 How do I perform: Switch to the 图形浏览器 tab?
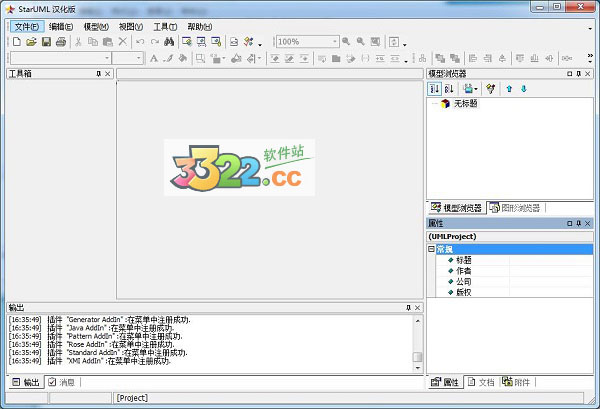(x=515, y=208)
